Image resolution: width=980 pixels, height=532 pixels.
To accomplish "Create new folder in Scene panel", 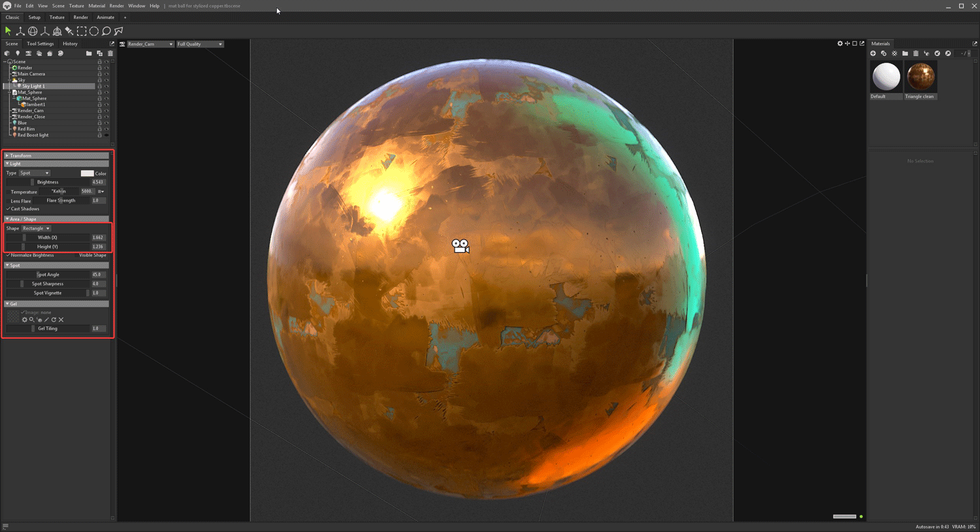I will [89, 54].
